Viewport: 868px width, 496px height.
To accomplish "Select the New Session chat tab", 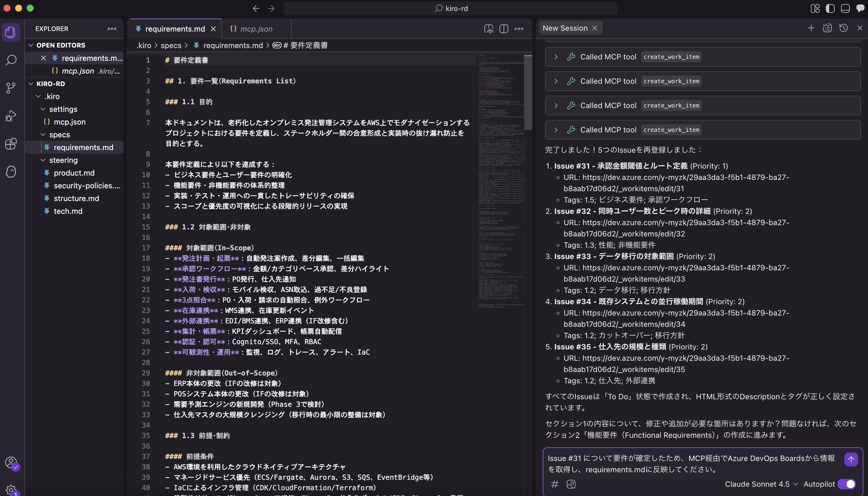I will (x=565, y=28).
